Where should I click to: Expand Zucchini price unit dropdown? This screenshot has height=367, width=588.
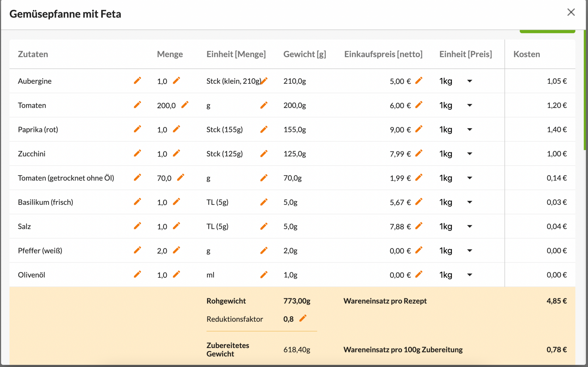(456, 154)
